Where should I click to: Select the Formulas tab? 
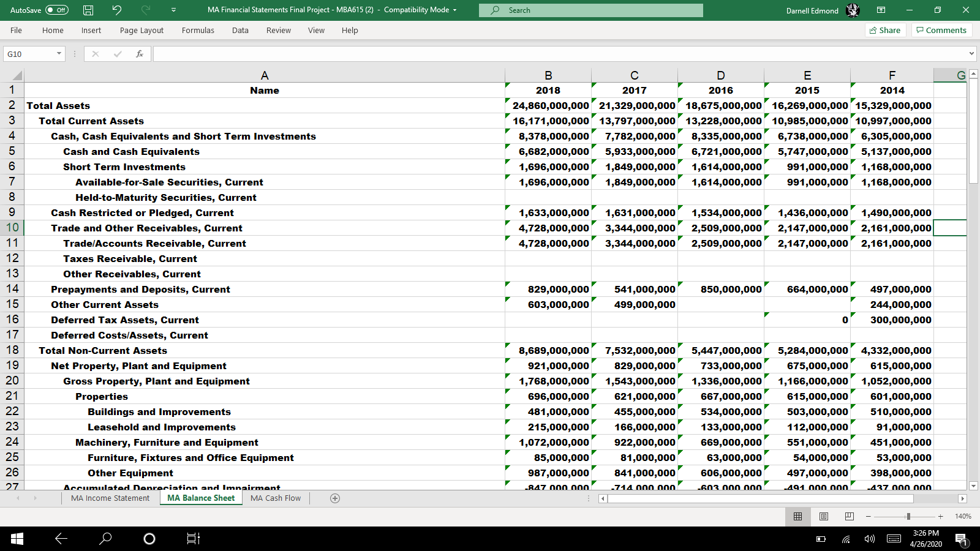[198, 30]
